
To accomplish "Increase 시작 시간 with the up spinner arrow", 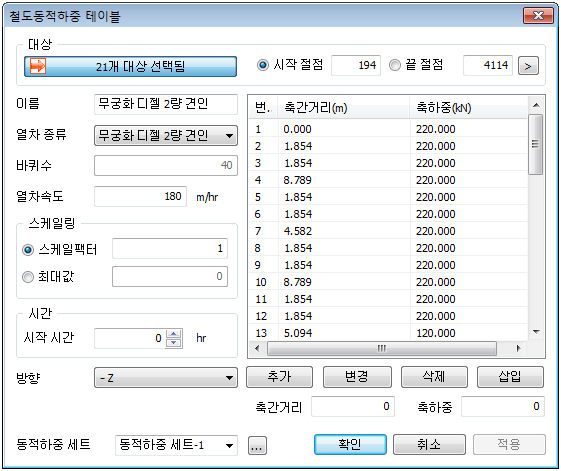I will (x=174, y=334).
